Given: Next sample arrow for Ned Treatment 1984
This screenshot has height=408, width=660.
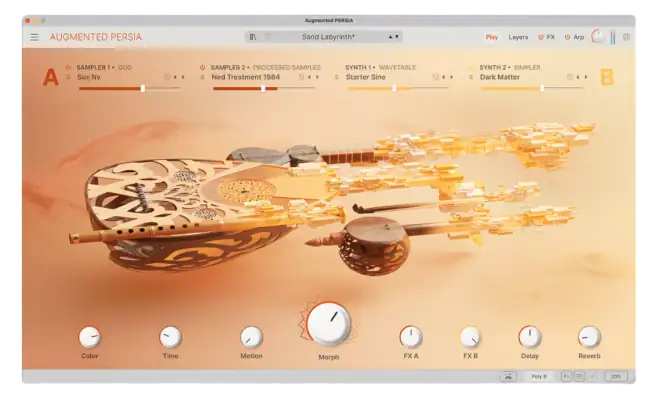Looking at the screenshot, I should coord(317,77).
